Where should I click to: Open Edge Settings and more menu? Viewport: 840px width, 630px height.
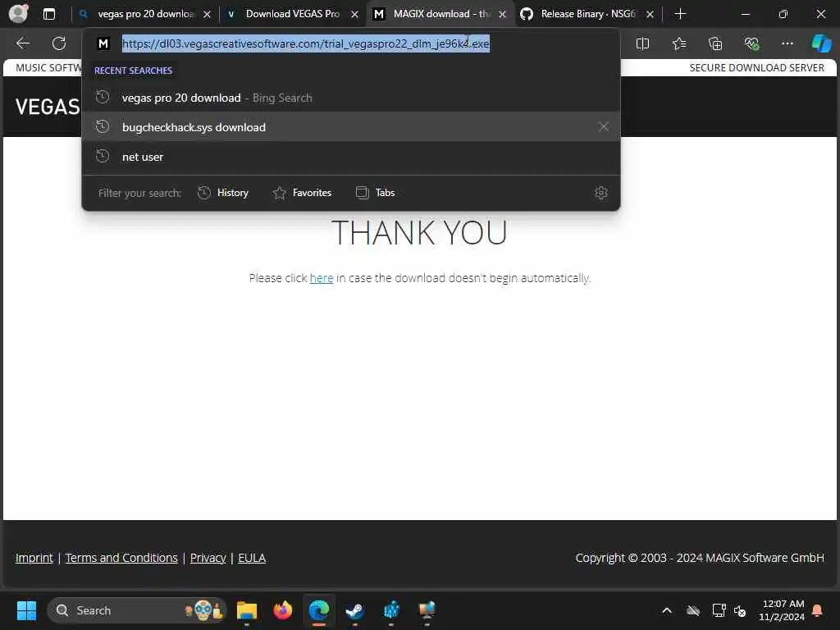click(x=787, y=43)
